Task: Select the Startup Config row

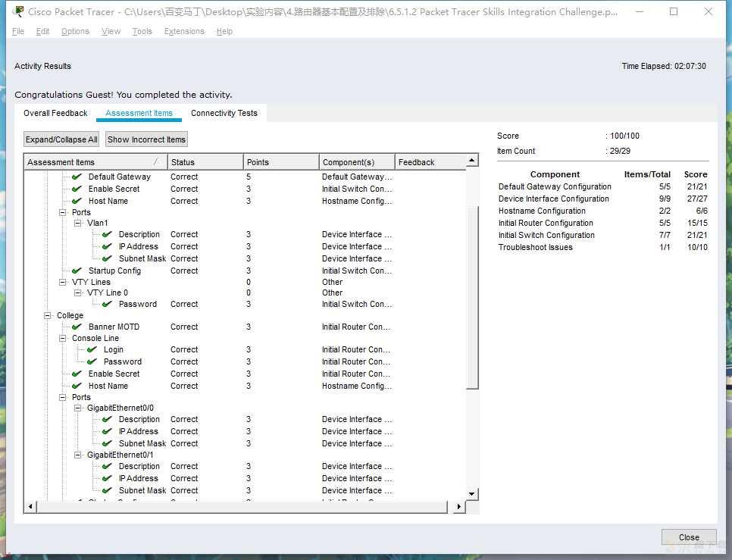Action: tap(245, 271)
